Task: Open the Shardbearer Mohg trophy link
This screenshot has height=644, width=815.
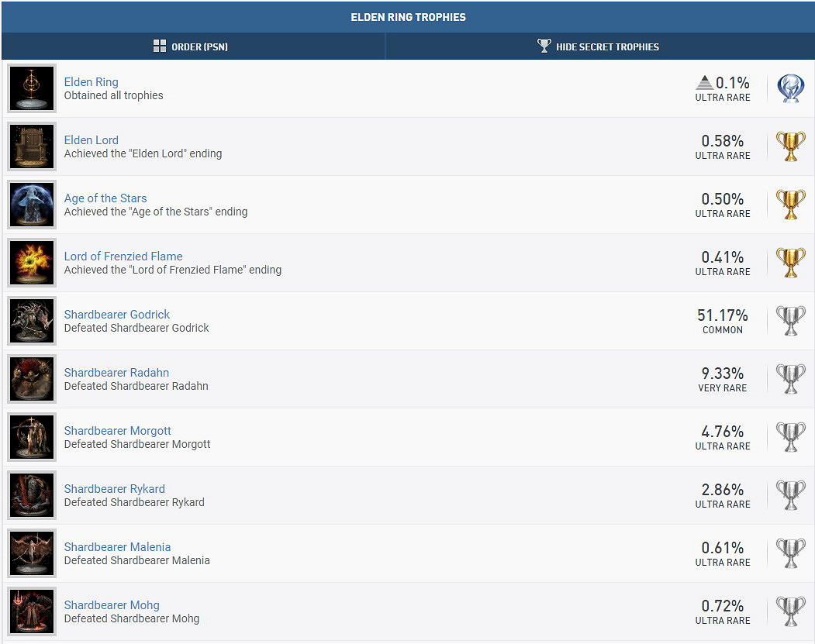Action: [112, 605]
